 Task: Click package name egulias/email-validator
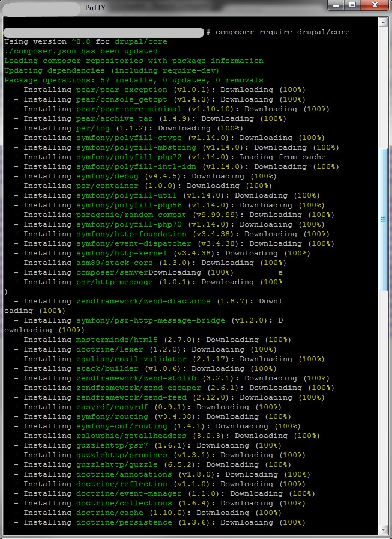click(131, 359)
